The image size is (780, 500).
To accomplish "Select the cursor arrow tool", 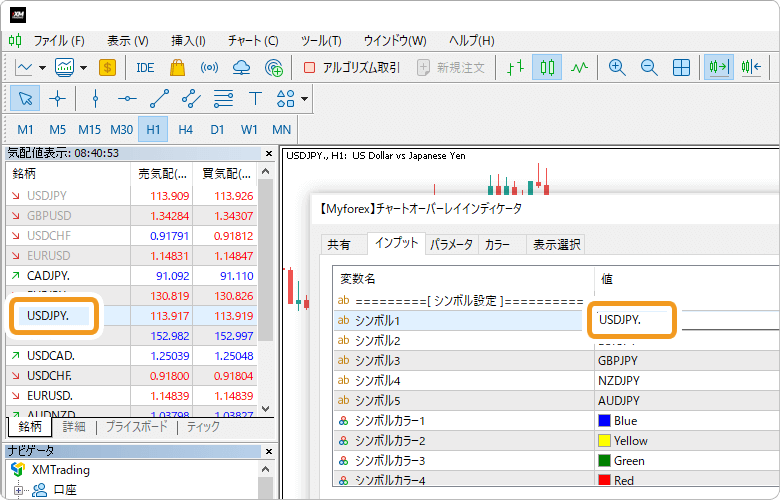I will point(25,99).
